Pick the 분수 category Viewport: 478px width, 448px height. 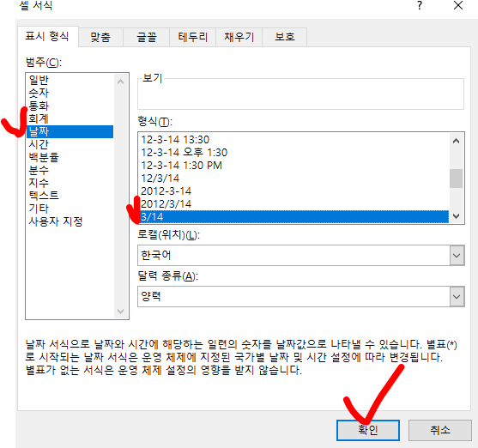click(70, 170)
